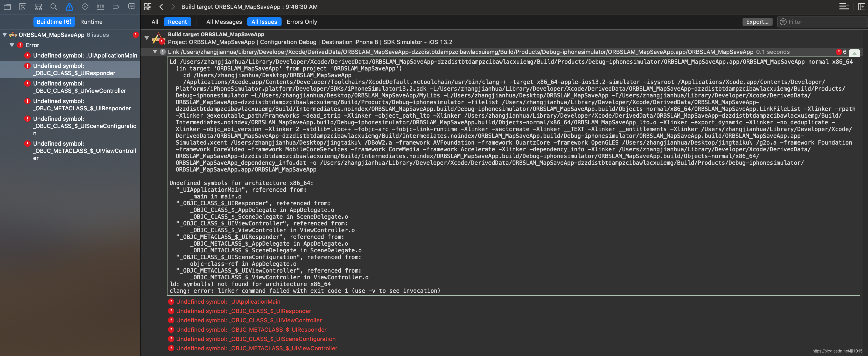Click the Filter search field
The image size is (868, 356).
[822, 22]
